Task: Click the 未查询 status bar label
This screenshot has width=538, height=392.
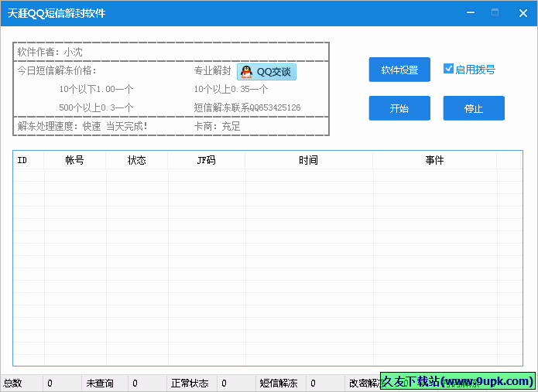Action: pyautogui.click(x=100, y=383)
